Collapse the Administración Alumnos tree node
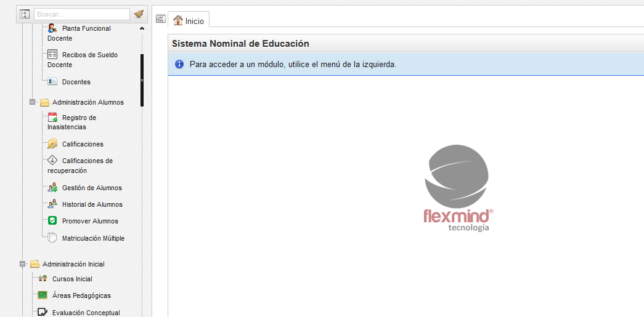Viewport: 644px width, 317px height. [33, 102]
